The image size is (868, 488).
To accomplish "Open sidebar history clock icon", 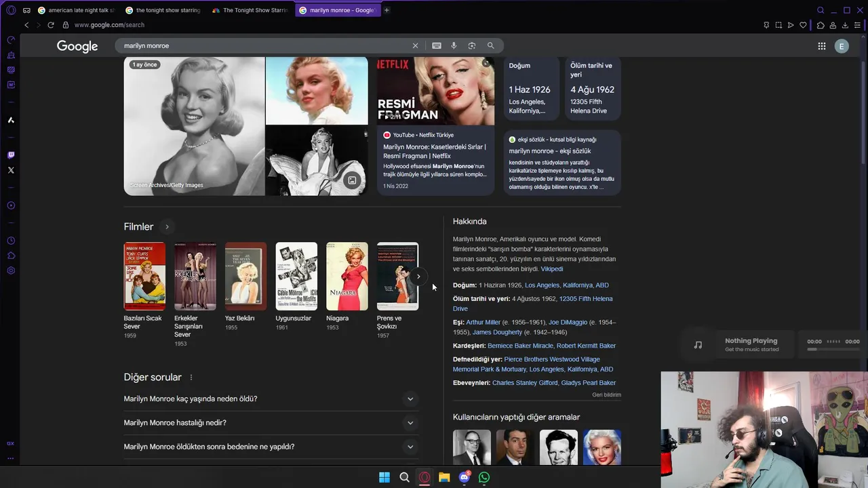I will (x=11, y=241).
